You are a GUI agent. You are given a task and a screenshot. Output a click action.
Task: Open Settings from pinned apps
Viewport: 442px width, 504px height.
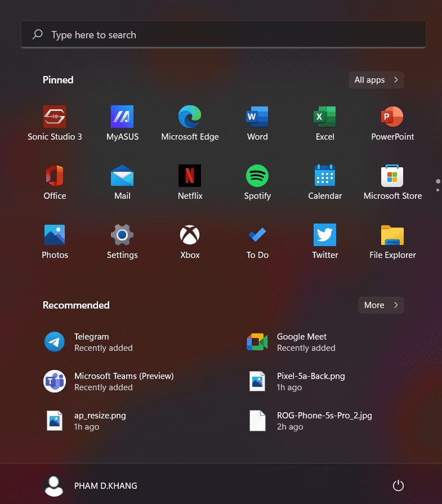(x=122, y=242)
